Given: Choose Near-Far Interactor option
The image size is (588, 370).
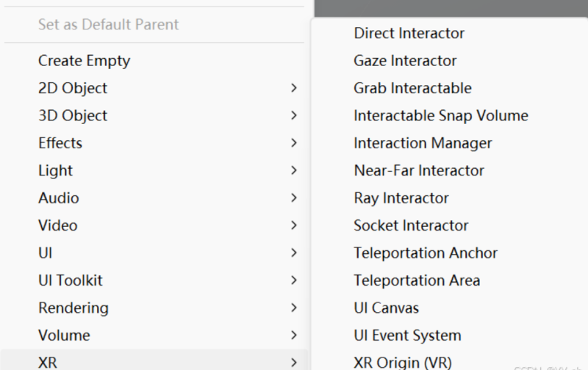Looking at the screenshot, I should click(419, 170).
